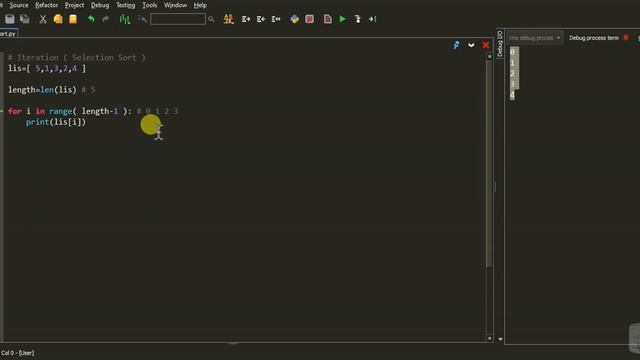Click the Save All files icon
The height and width of the screenshot is (360, 640).
[25, 19]
